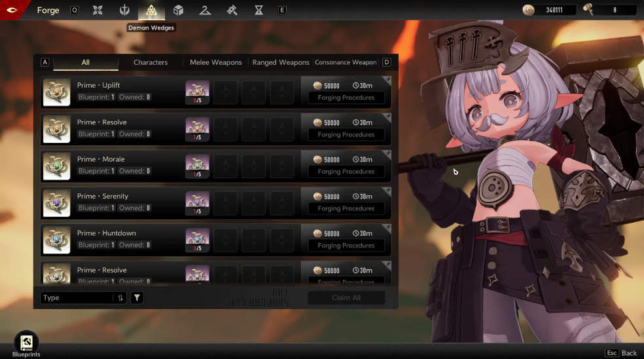Screen dimensions: 644x359
Task: Click Prime · Serenity wedge thumbnail
Action: [57, 203]
